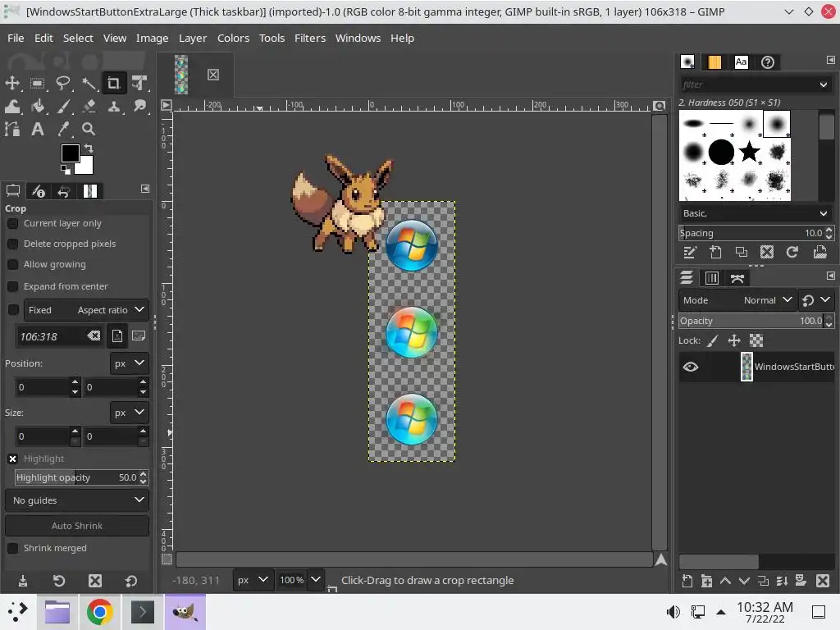Open the Colors menu
This screenshot has width=840, height=630.
[234, 38]
